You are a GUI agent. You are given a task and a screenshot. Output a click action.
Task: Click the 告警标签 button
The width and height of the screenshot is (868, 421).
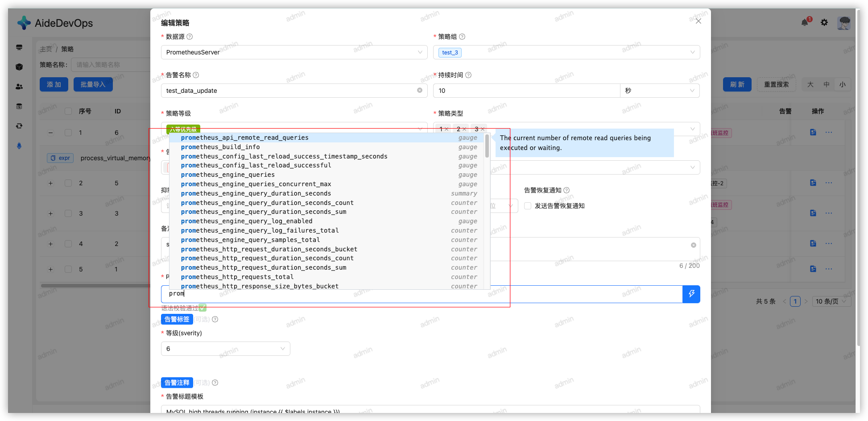[177, 319]
